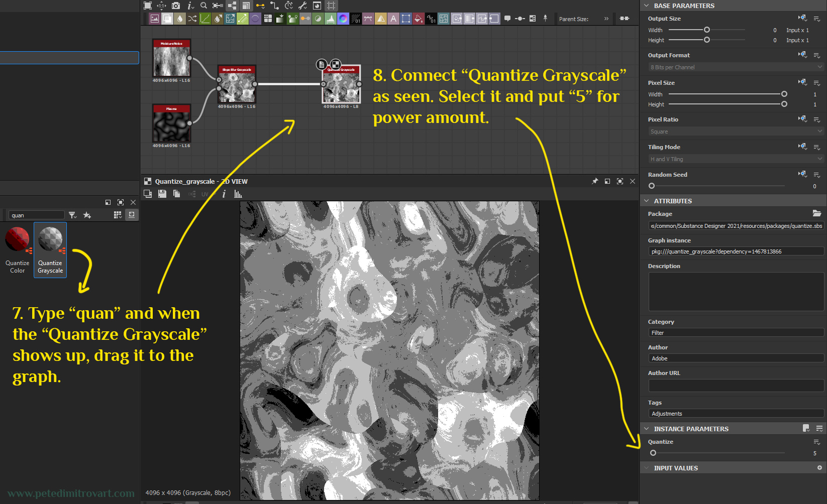Toggle Output Size inheritance method button

point(802,18)
